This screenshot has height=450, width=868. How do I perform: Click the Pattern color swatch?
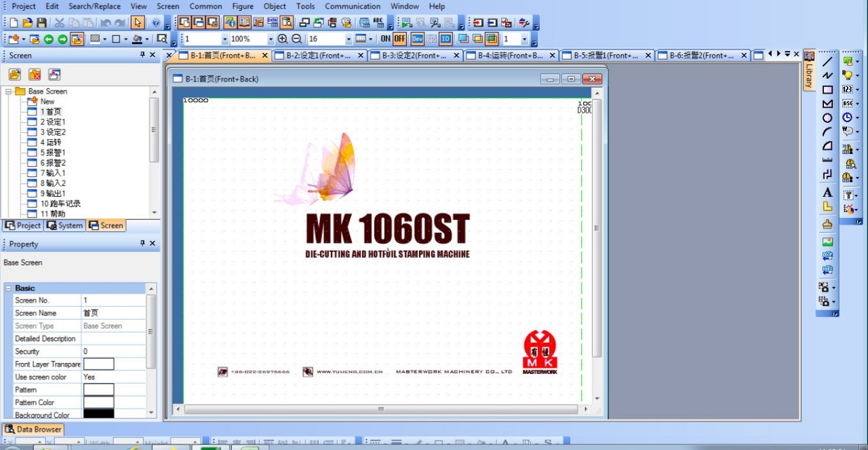point(98,390)
